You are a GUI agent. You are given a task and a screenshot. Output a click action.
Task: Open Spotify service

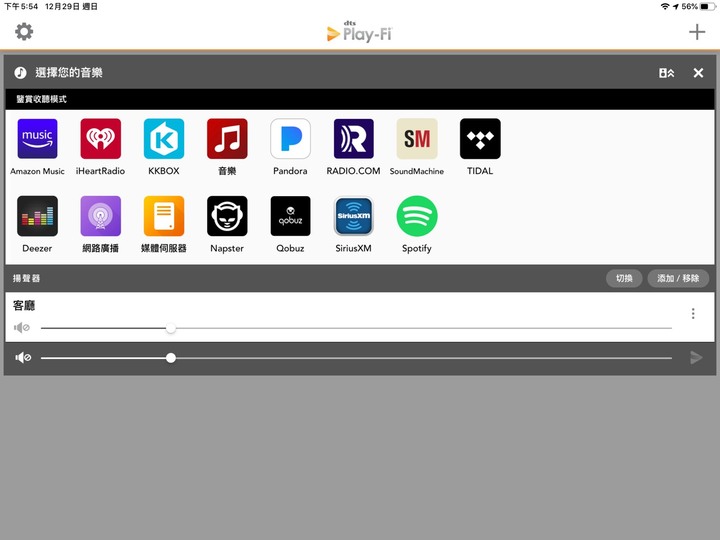[x=417, y=216]
